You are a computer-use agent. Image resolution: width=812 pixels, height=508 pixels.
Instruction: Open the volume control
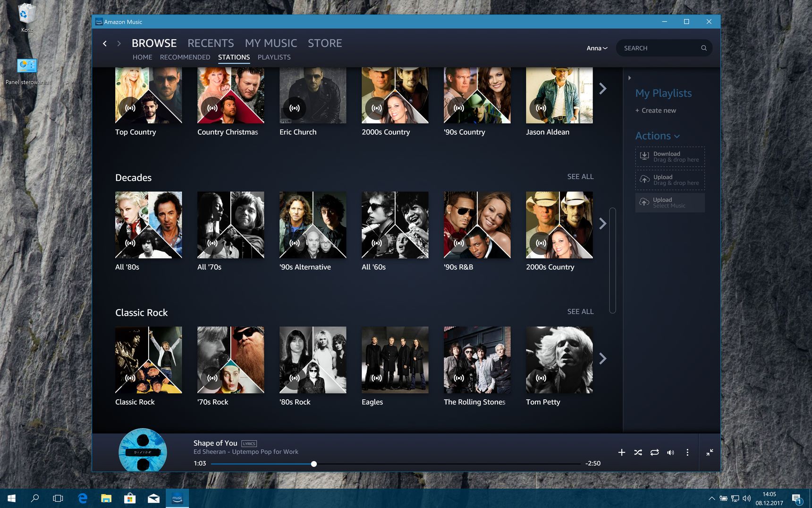pyautogui.click(x=670, y=452)
